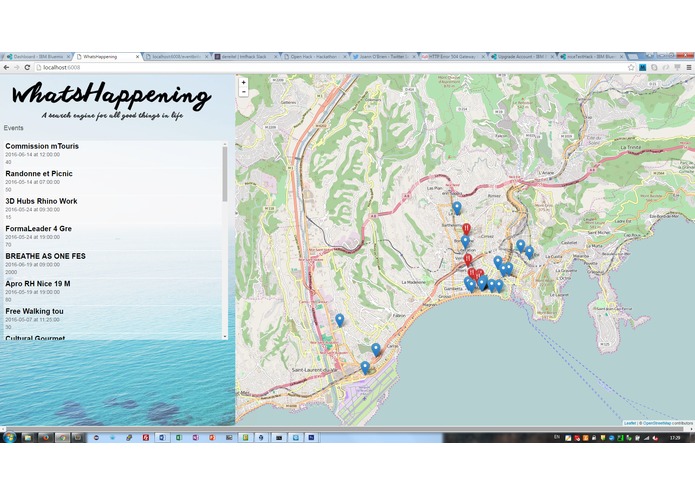Click the events list scroll-up arrow
This screenshot has height=494, width=695.
click(225, 144)
